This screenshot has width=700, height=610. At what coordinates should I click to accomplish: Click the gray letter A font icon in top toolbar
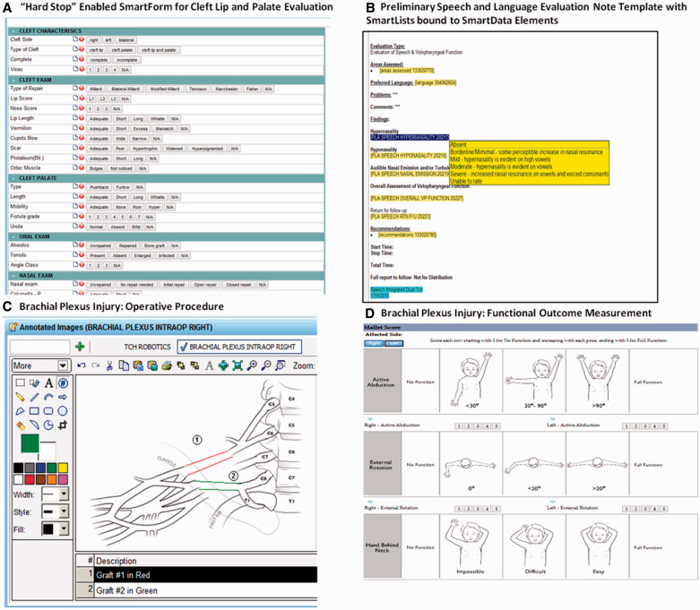pyautogui.click(x=209, y=366)
